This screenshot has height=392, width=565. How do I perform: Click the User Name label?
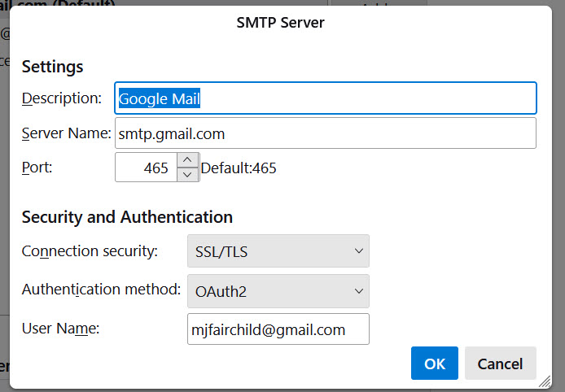click(x=60, y=329)
